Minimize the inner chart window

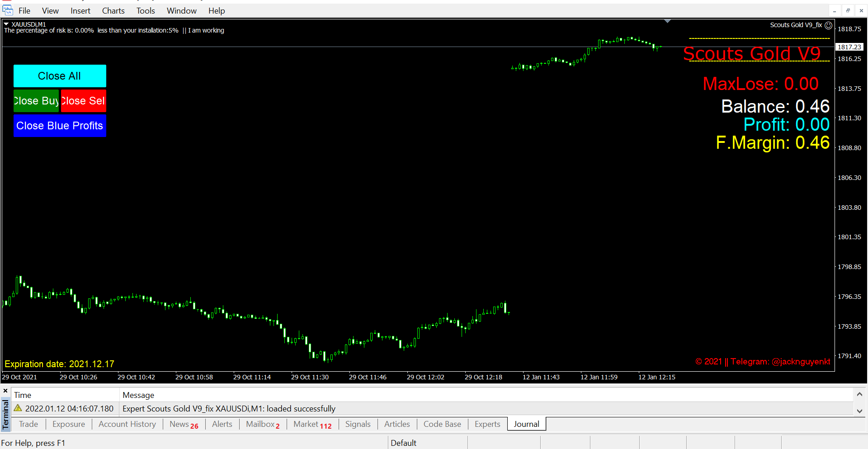tap(835, 10)
